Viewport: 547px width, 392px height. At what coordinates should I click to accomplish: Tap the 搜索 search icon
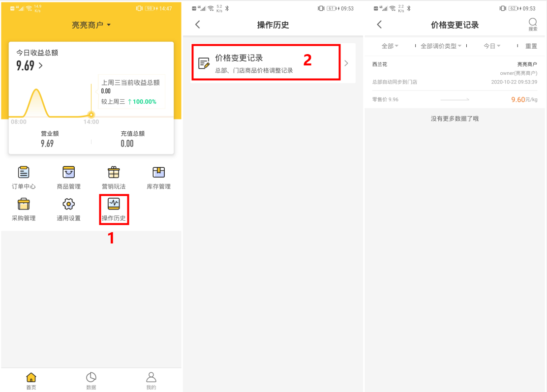533,25
